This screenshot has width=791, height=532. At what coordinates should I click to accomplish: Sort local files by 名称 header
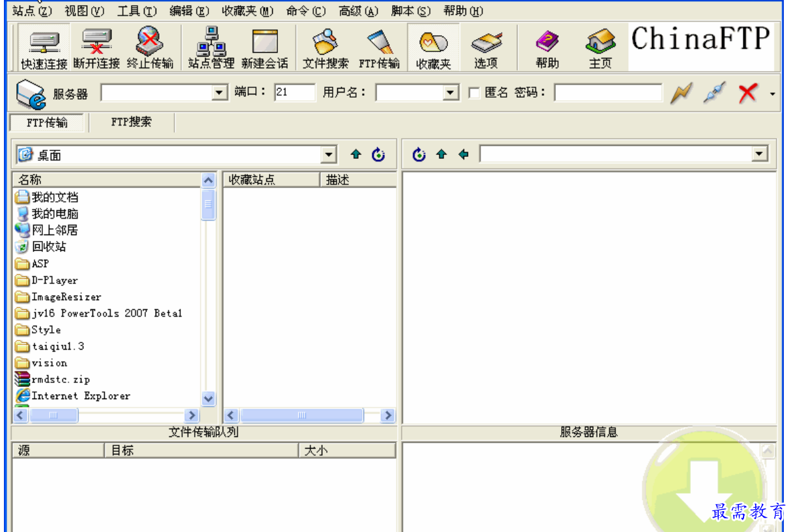107,180
